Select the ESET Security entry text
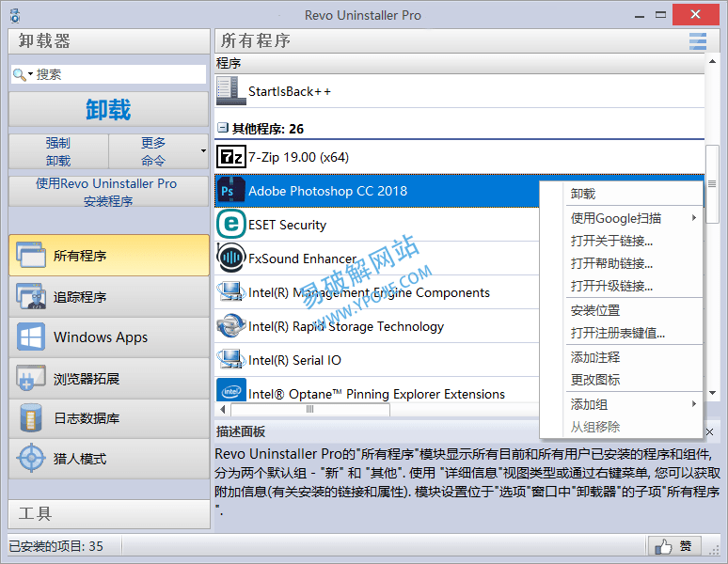This screenshot has height=564, width=728. point(287,225)
